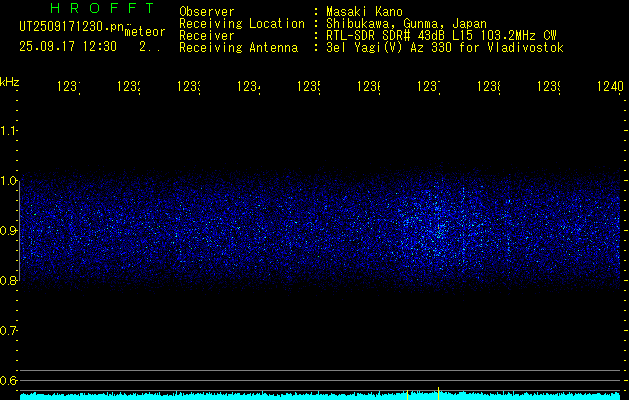Click the 0.9 frequency axis label
The width and height of the screenshot is (629, 400).
click(x=8, y=231)
